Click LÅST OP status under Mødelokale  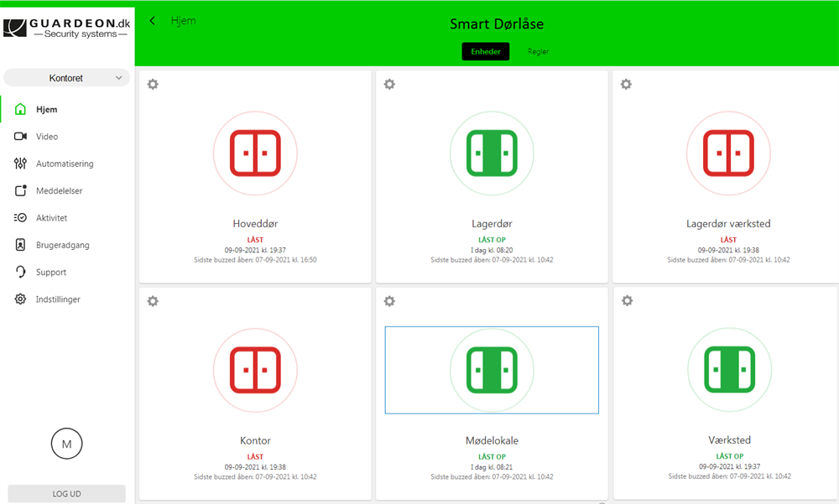pyautogui.click(x=492, y=457)
